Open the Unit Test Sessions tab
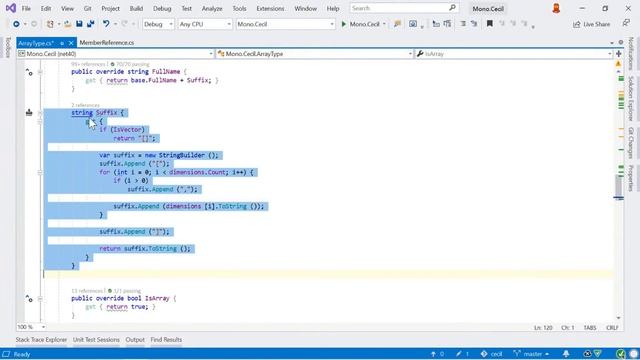The height and width of the screenshot is (360, 640). click(x=96, y=340)
